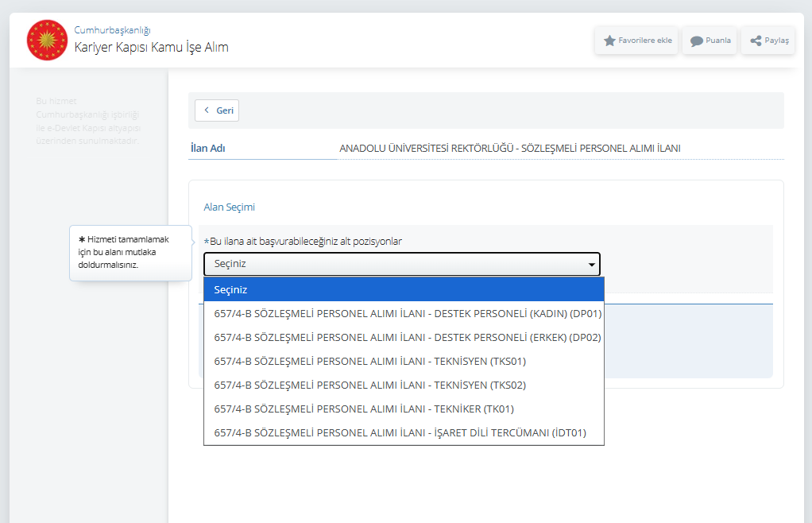
Task: Select the Teknisyen (TKS02) position
Action: point(369,385)
